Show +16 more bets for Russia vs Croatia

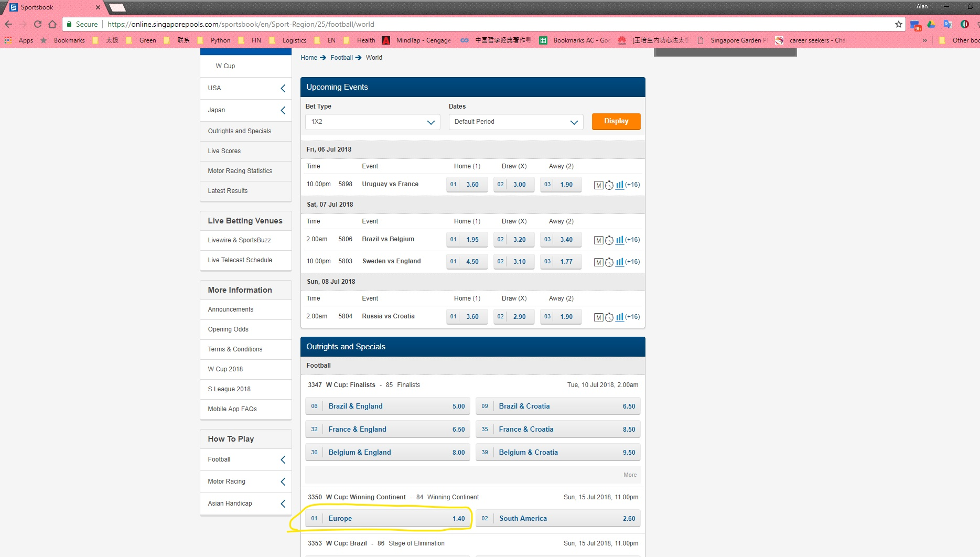[632, 317]
